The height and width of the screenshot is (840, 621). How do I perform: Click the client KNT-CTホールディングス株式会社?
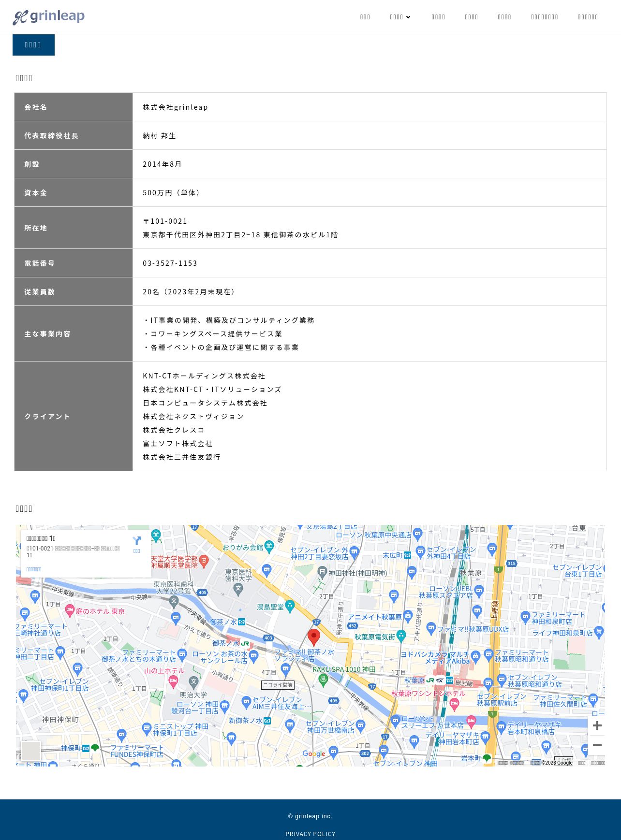(x=204, y=376)
